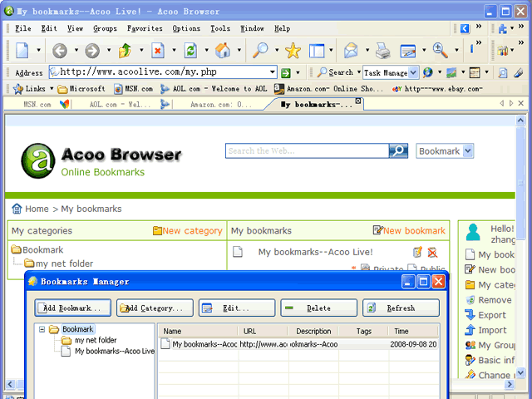The height and width of the screenshot is (399, 532).
Task: Click the Delete button in Bookmarks Manager
Action: [x=319, y=308]
